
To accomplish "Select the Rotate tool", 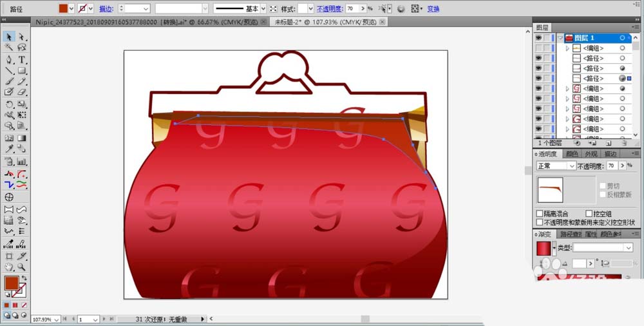I will pos(9,104).
